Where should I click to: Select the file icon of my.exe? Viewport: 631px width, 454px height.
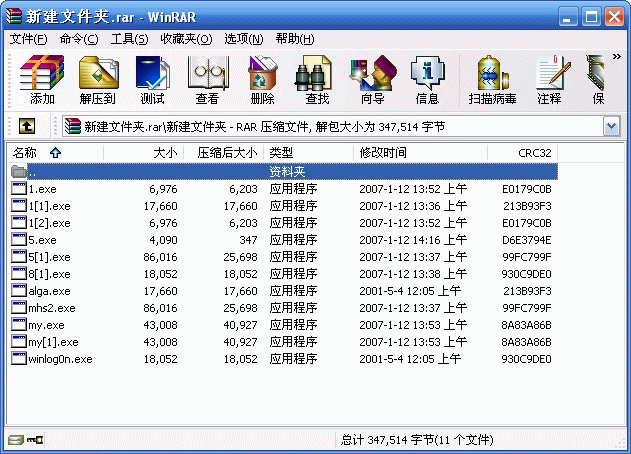coord(19,324)
